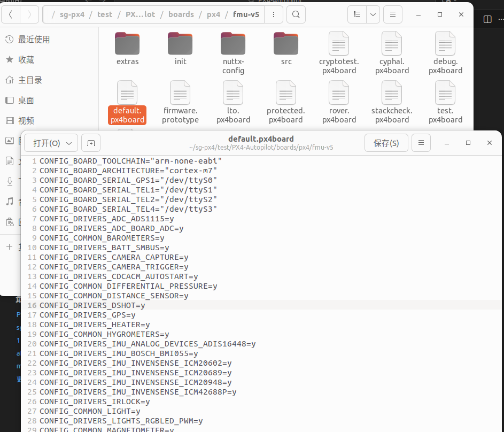Expand the view options dropdown arrow
Screen dimensions: 504x432
click(373, 14)
